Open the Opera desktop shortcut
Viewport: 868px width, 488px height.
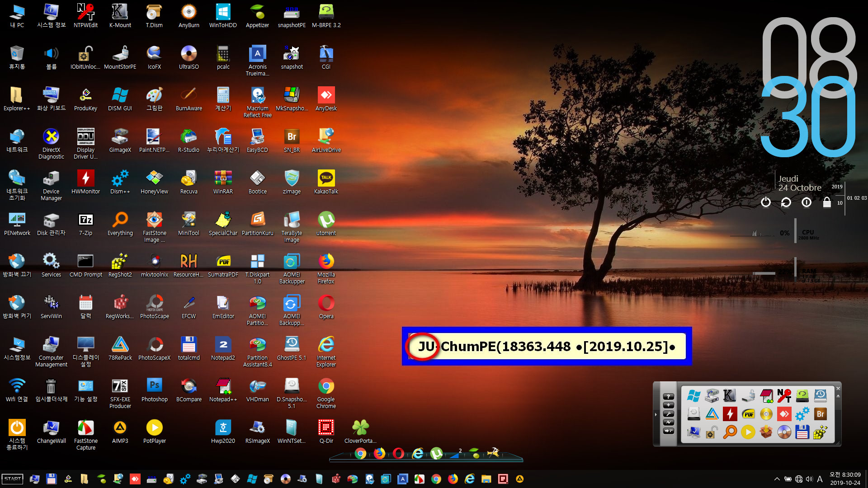coord(326,307)
